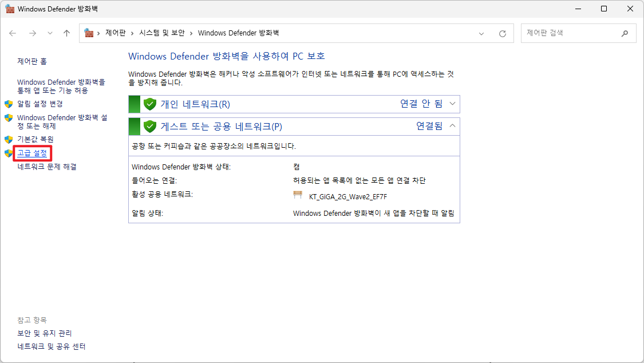644x363 pixels.
Task: Click the 알림 상태: label
Action: [148, 213]
